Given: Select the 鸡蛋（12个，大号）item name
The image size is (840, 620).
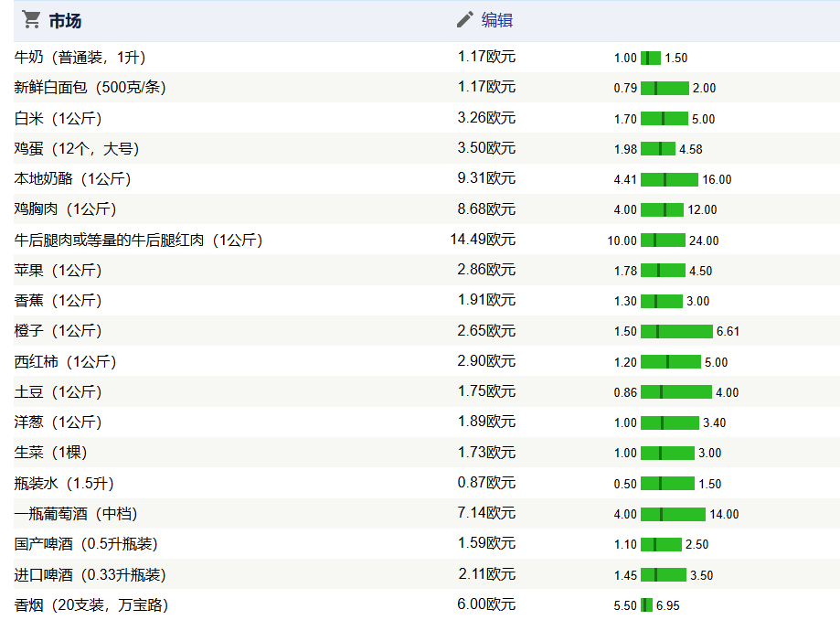Looking at the screenshot, I should click(77, 148).
